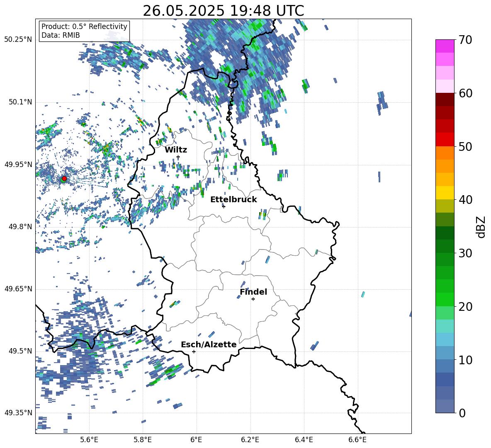Click the 49.95°N latitude label
Screen dimensions: 491x448
(18, 164)
